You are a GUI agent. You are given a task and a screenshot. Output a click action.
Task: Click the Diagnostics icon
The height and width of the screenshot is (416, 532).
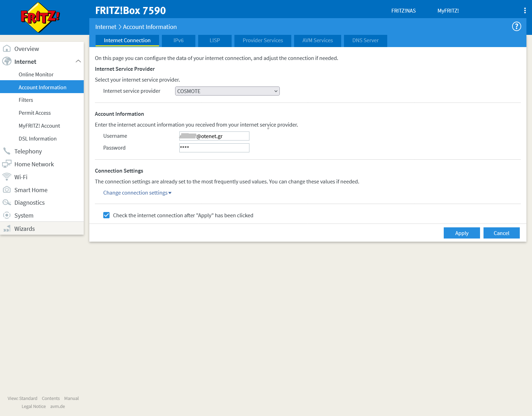[x=7, y=203]
